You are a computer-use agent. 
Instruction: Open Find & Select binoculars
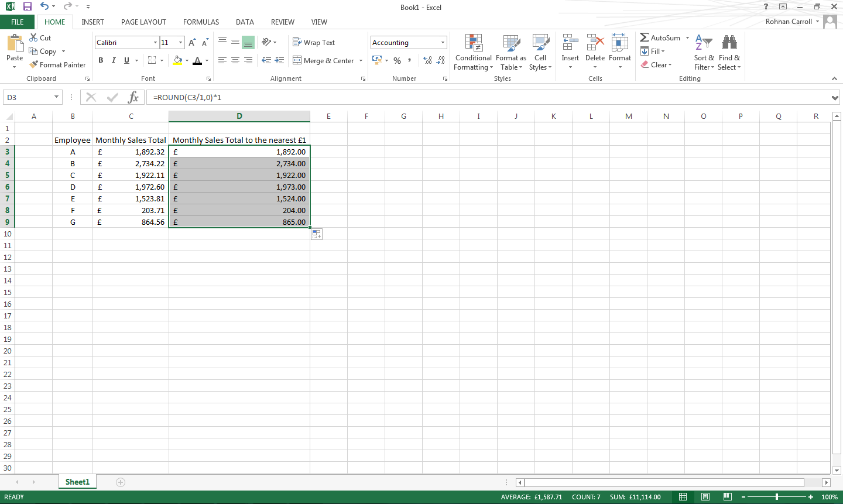click(x=729, y=53)
